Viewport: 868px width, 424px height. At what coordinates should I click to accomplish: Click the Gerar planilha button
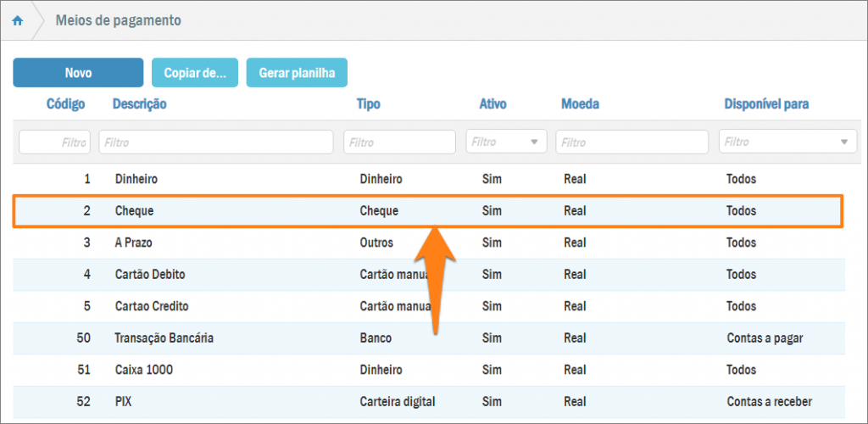click(x=297, y=73)
